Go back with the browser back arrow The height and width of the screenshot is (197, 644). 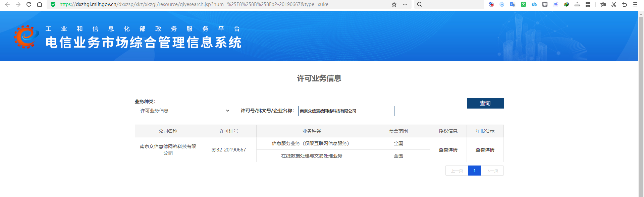point(7,4)
